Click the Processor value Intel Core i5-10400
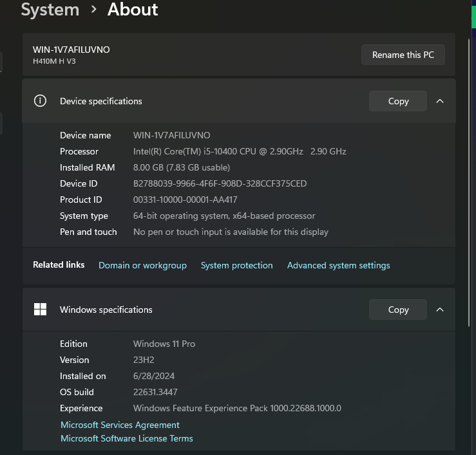This screenshot has height=455, width=476. (240, 151)
